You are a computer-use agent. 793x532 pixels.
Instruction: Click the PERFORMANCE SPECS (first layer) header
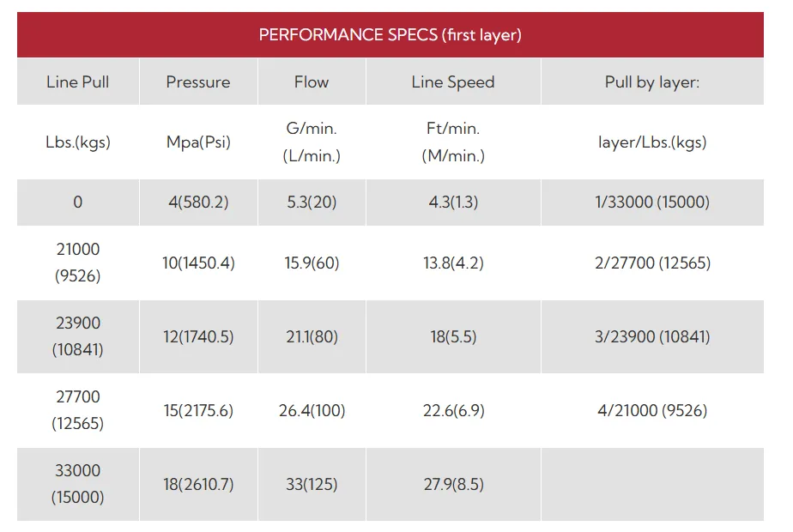(x=390, y=34)
